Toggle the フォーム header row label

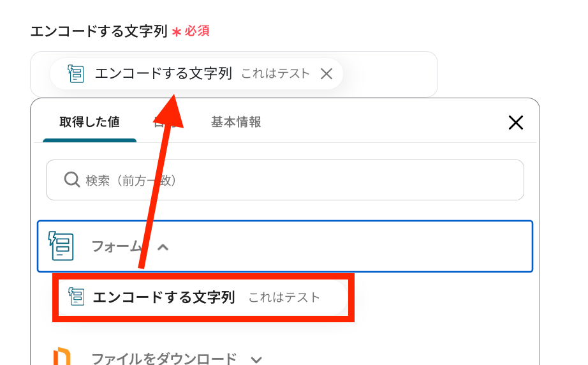[116, 246]
